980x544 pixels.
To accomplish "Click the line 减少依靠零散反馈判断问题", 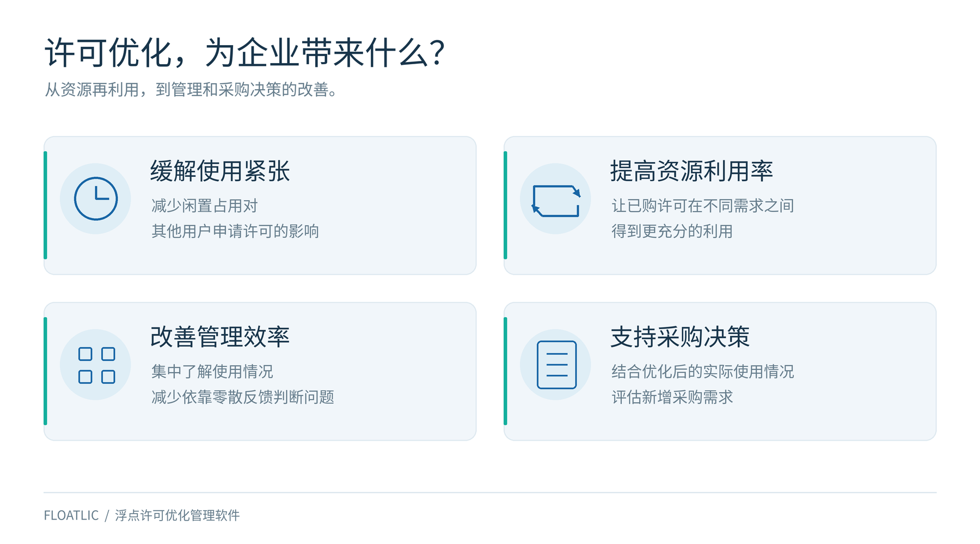I will point(242,397).
